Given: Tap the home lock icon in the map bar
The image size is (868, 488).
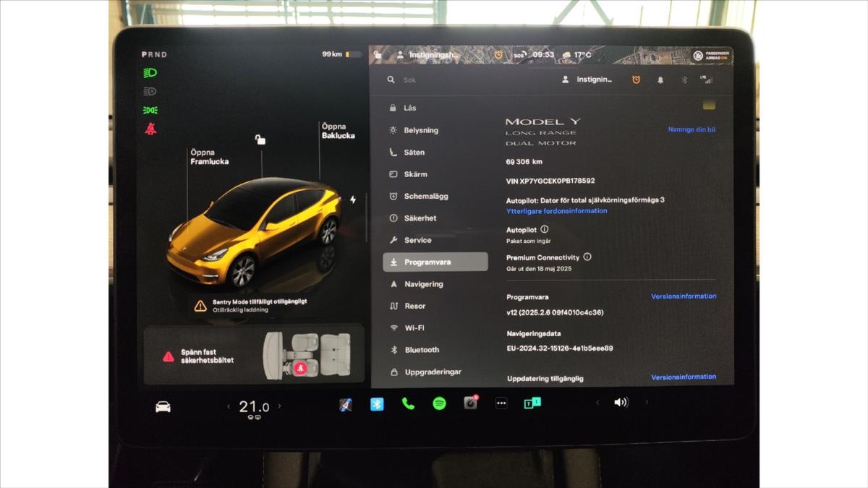Looking at the screenshot, I should tap(378, 55).
